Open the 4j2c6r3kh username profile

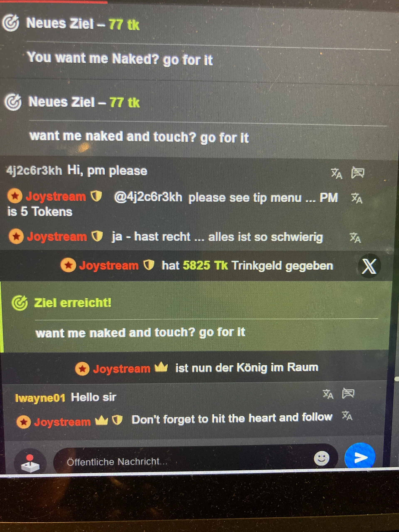pyautogui.click(x=34, y=171)
